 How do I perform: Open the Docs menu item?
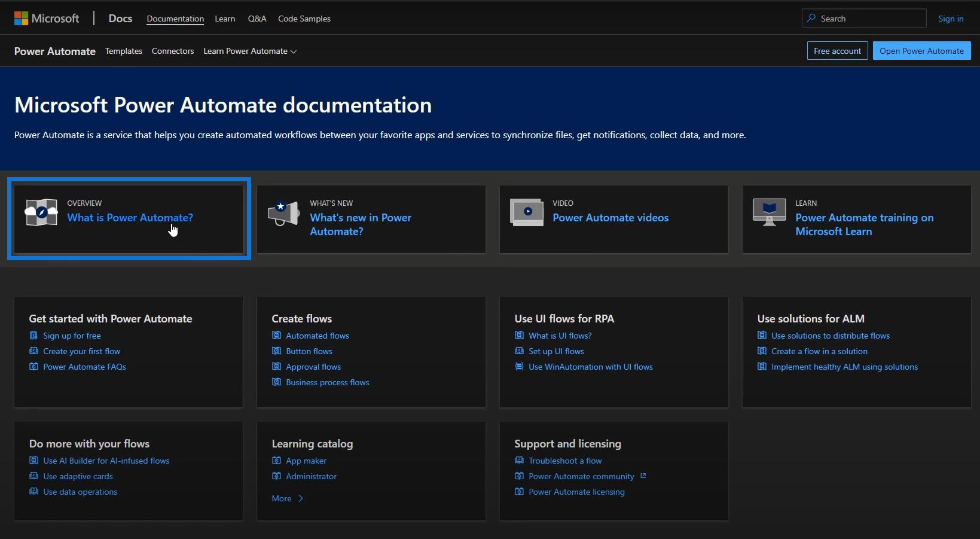[x=120, y=19]
